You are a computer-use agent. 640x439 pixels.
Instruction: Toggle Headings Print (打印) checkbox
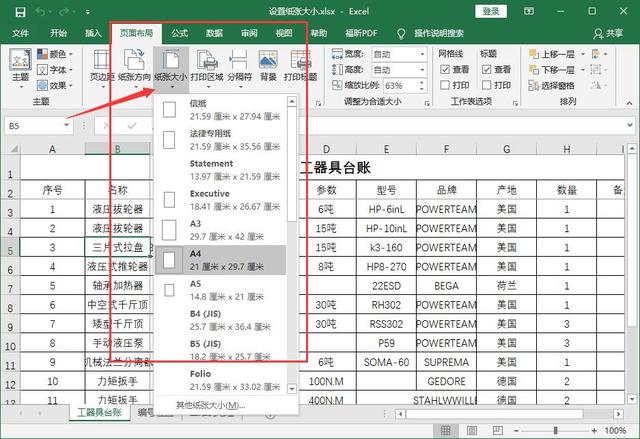click(x=486, y=85)
